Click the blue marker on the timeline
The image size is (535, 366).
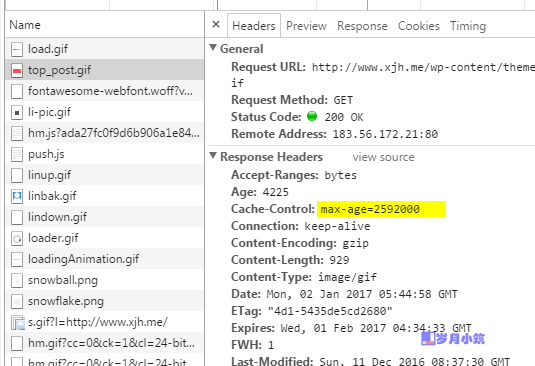tap(217, 5)
